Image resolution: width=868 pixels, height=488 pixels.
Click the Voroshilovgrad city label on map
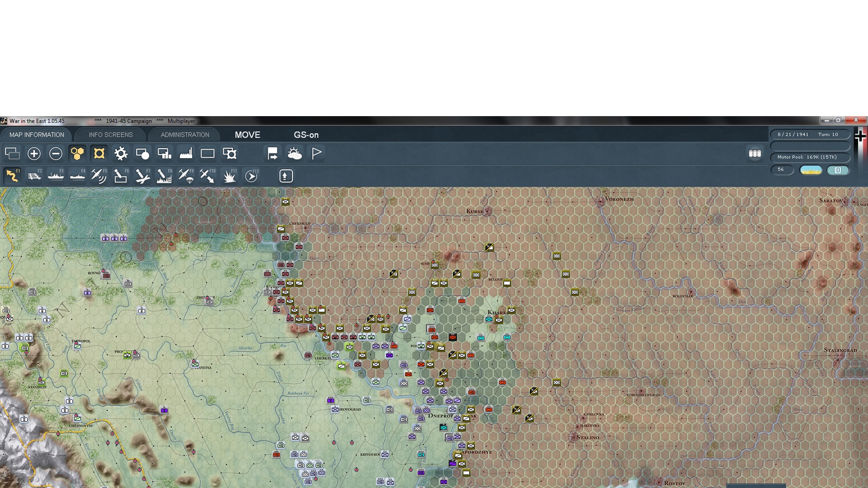coord(643,395)
